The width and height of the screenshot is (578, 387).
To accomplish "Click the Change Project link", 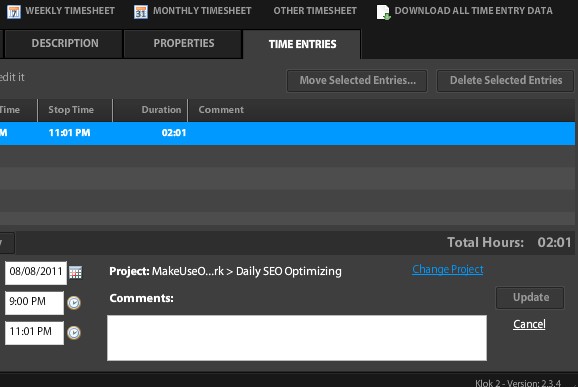I will click(x=448, y=269).
